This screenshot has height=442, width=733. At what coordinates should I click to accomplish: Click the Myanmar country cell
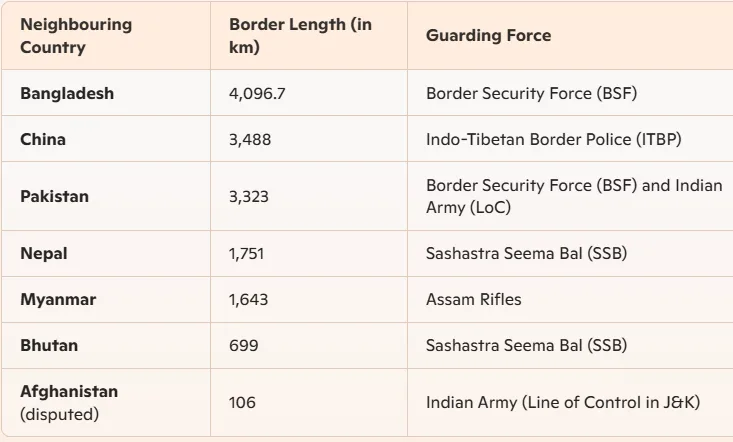pyautogui.click(x=58, y=299)
